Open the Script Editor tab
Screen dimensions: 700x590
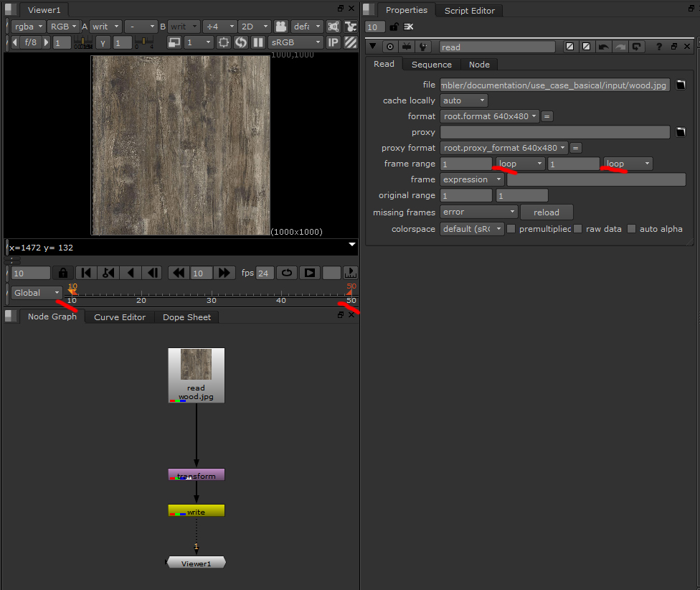[x=470, y=11]
